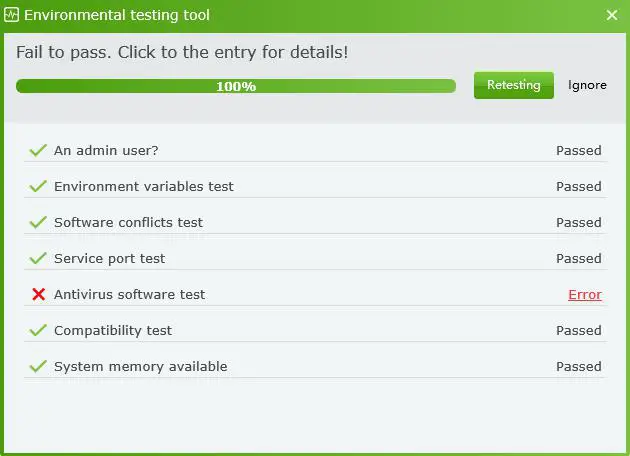Image resolution: width=630 pixels, height=456 pixels.
Task: Click the heartbeat icon in the title bar
Action: [x=12, y=15]
